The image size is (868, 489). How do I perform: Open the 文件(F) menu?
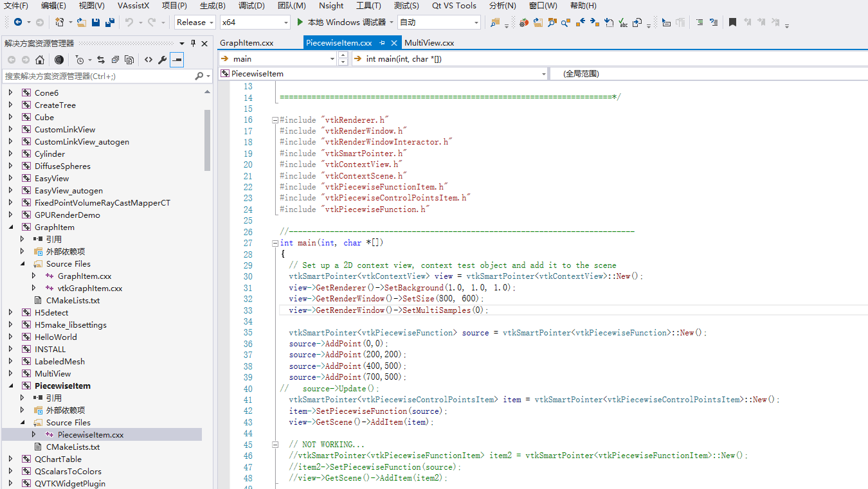pyautogui.click(x=16, y=6)
